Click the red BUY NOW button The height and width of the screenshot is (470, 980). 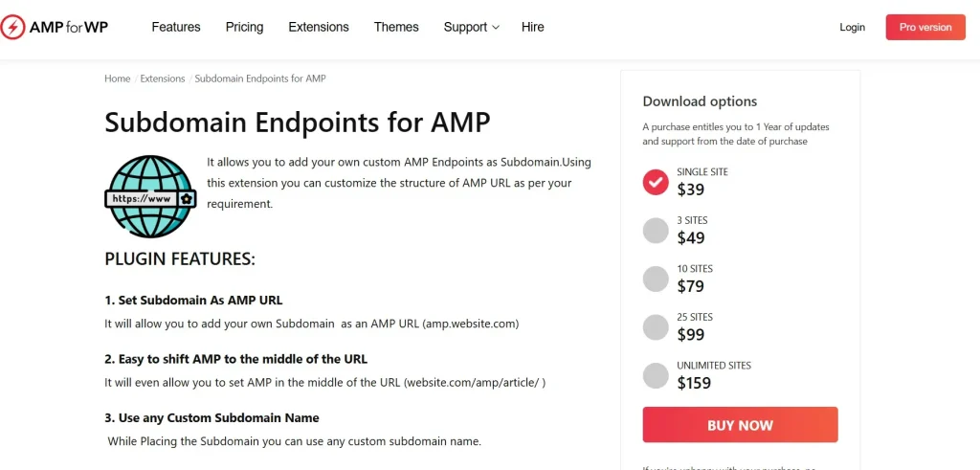pyautogui.click(x=740, y=425)
